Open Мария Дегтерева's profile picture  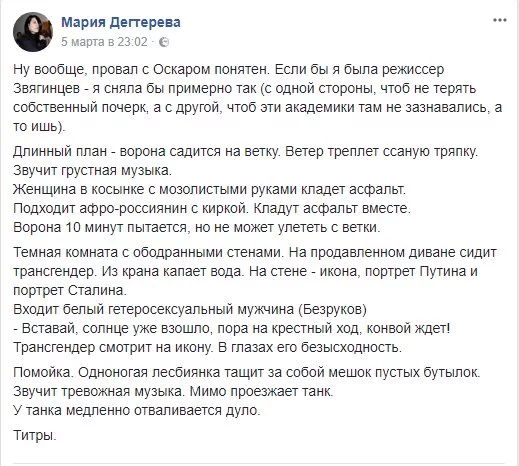(33, 32)
